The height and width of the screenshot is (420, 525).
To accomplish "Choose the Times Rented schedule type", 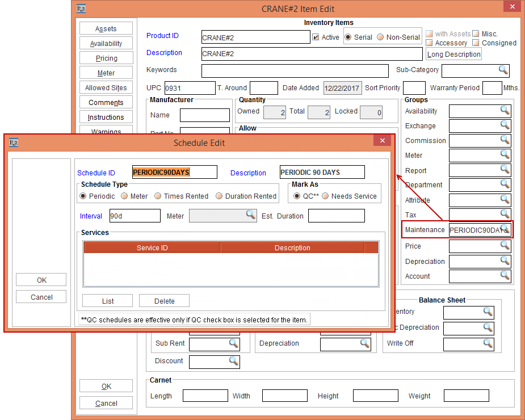I will pos(158,196).
